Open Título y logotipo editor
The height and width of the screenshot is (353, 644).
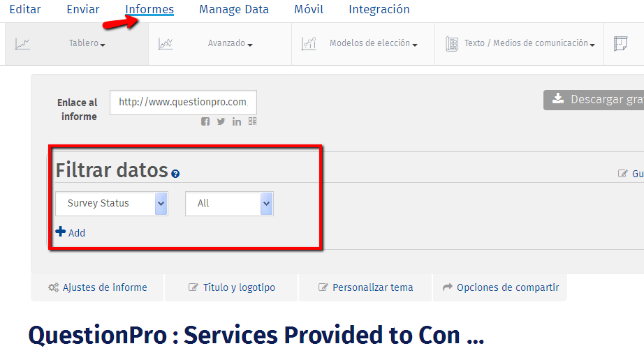coord(231,287)
